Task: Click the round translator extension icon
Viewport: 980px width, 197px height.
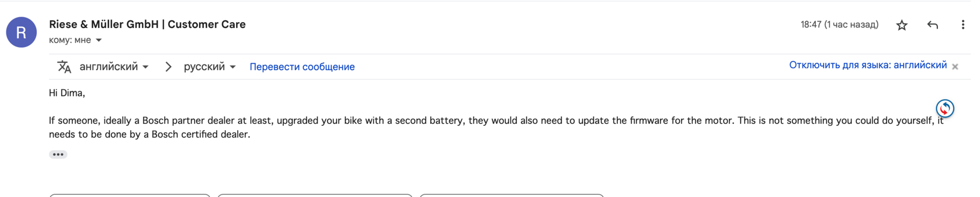Action: (945, 108)
